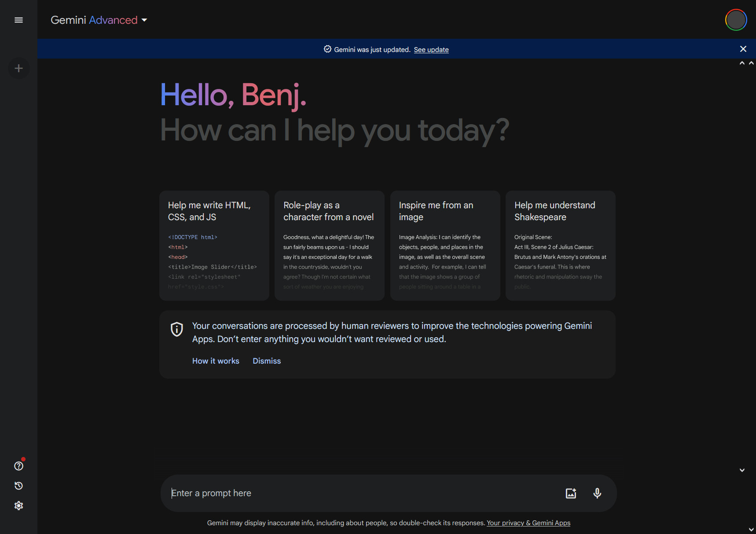Click the privacy shield icon in the notice
Viewport: 756px width, 534px height.
click(x=176, y=329)
